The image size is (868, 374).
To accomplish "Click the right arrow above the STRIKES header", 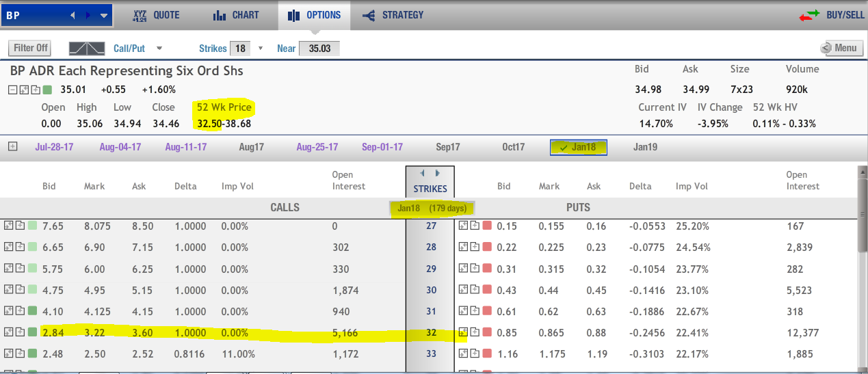I will pyautogui.click(x=438, y=174).
